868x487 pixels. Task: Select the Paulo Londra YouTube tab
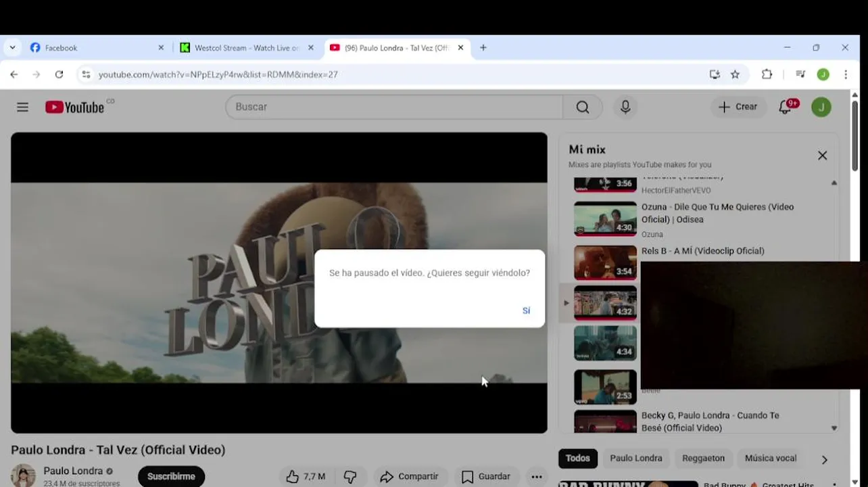pos(397,48)
